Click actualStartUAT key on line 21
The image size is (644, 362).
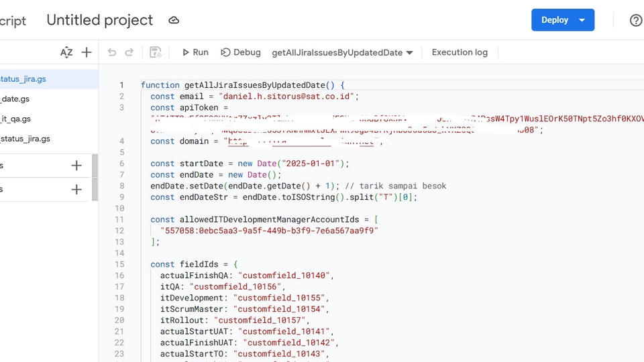click(195, 331)
